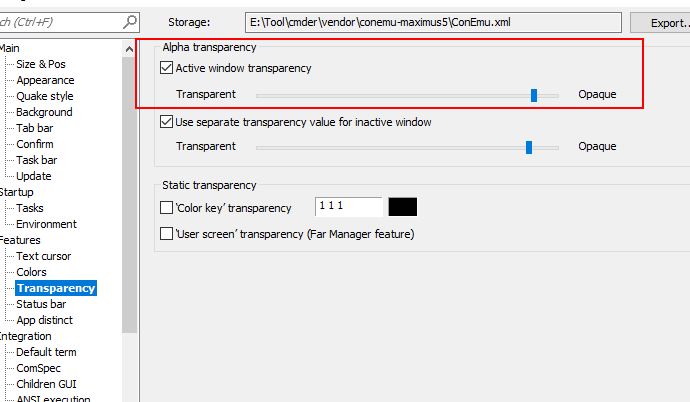690x402 pixels.
Task: Enable 'Color key' transparency checkbox
Action: (167, 208)
